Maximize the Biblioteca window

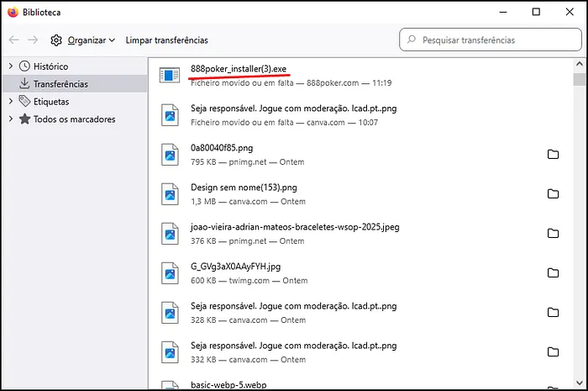coord(536,12)
